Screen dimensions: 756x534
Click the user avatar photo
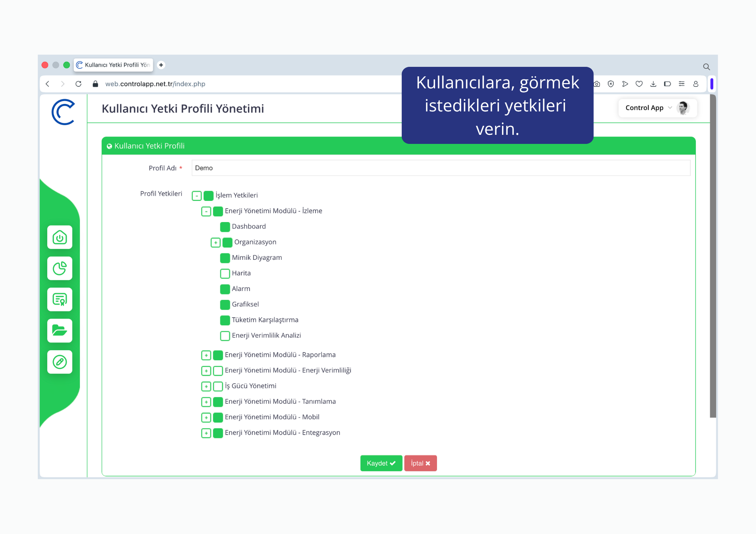point(683,108)
